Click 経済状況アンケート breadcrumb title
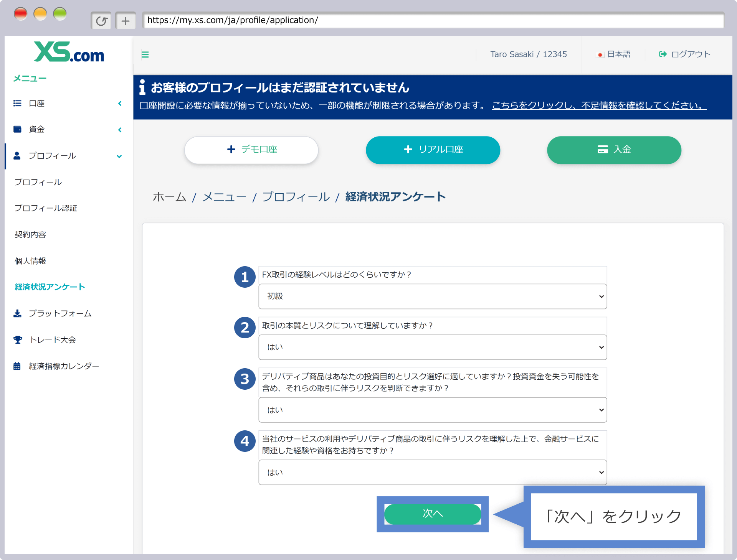This screenshot has height=560, width=737. [395, 197]
